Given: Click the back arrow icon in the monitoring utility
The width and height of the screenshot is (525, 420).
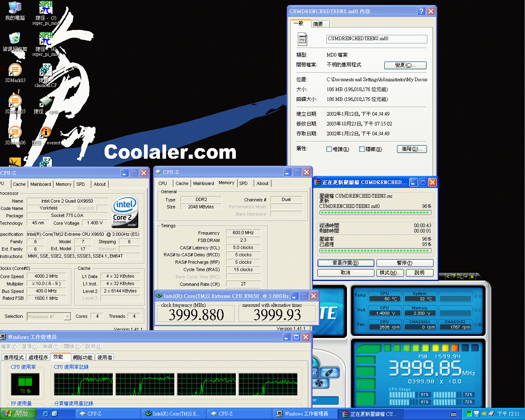Looking at the screenshot, I should tap(447, 276).
